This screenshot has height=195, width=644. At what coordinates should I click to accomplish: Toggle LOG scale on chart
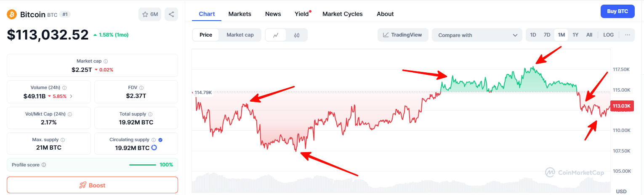click(x=608, y=35)
